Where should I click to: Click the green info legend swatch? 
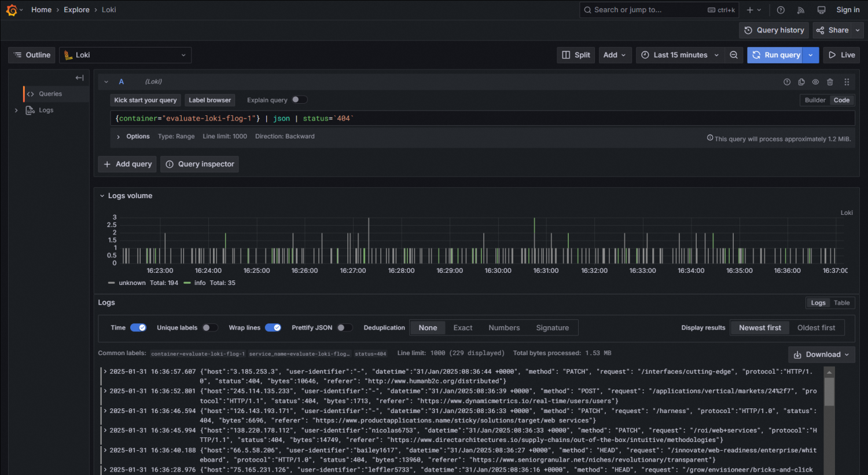click(x=186, y=283)
